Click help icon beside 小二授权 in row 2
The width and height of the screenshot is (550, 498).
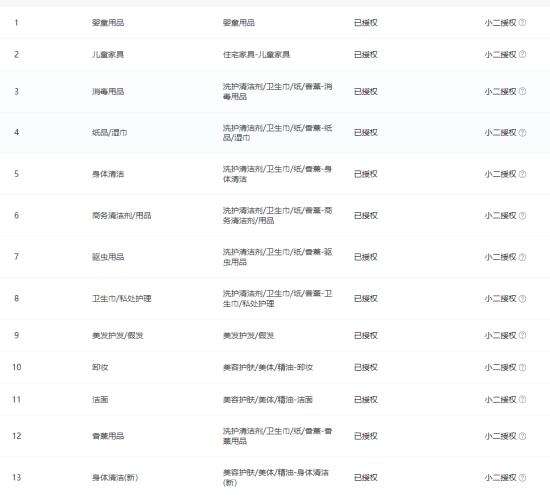click(522, 54)
